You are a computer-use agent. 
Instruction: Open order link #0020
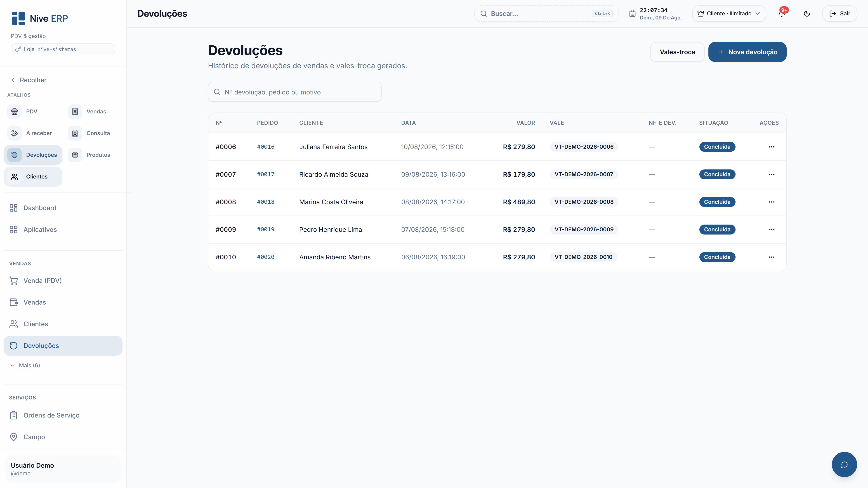tap(266, 257)
